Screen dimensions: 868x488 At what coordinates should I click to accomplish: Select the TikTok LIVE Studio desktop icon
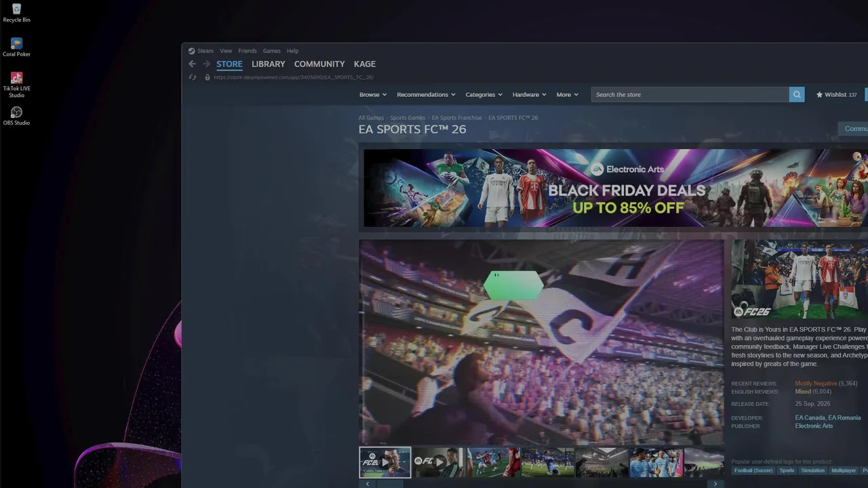(x=16, y=85)
